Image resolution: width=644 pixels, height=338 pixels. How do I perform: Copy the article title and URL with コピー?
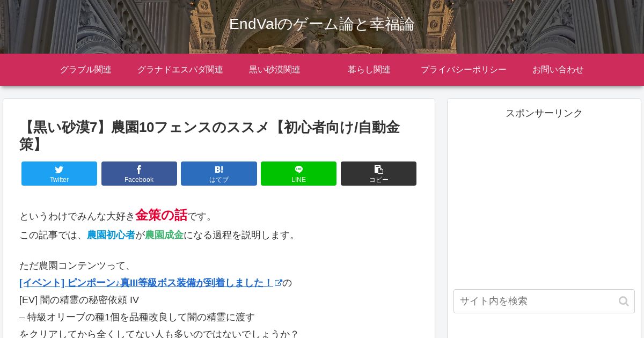(x=378, y=173)
